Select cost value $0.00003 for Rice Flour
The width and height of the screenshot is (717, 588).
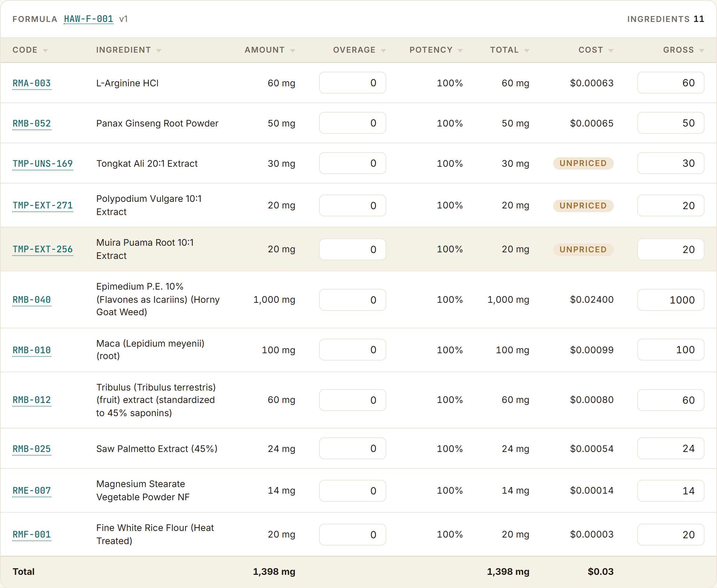[592, 535]
